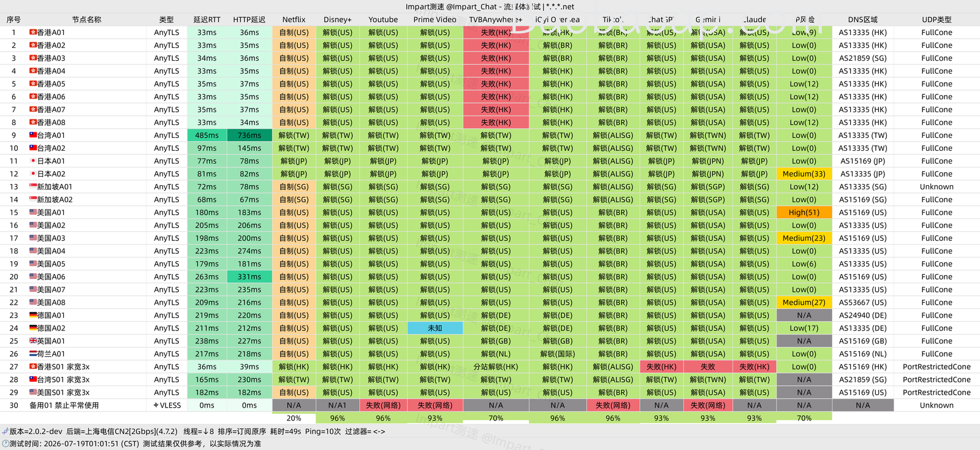
Task: Select the Youtube column header
Action: tap(383, 20)
